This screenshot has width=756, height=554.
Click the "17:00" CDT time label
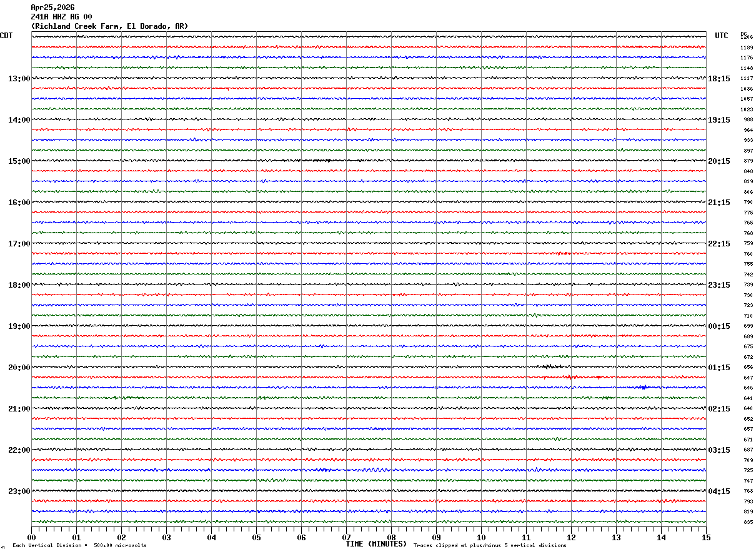19,244
